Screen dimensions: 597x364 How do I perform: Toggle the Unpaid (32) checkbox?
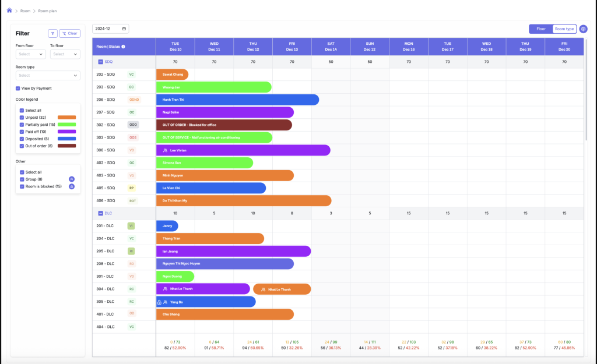coord(22,118)
